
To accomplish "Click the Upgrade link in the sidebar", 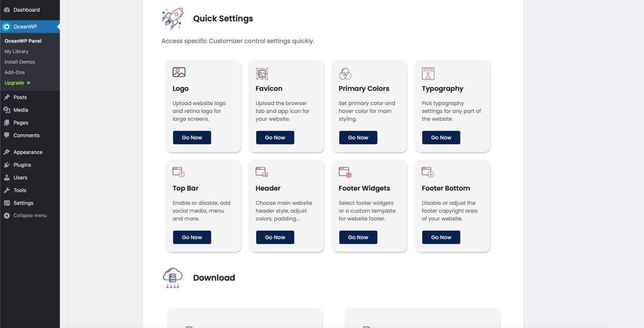I will pos(14,83).
